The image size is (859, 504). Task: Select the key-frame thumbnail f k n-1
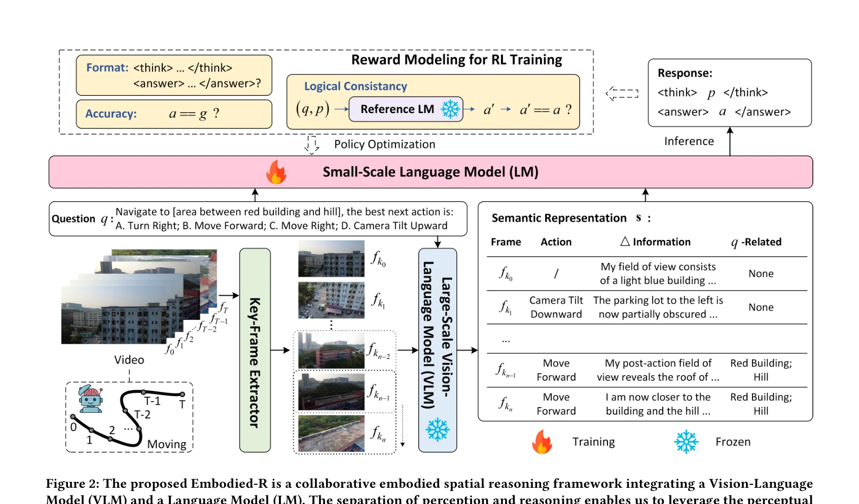tap(331, 391)
